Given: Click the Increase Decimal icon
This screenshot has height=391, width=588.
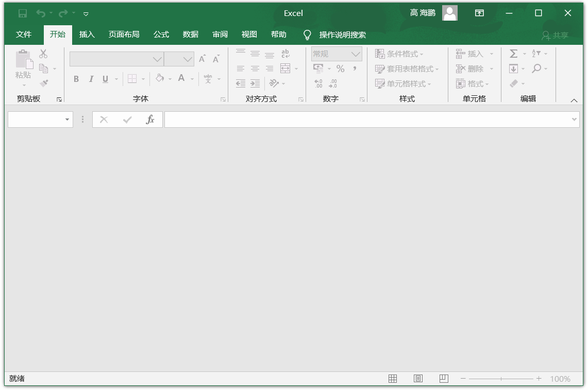Looking at the screenshot, I should (x=318, y=83).
